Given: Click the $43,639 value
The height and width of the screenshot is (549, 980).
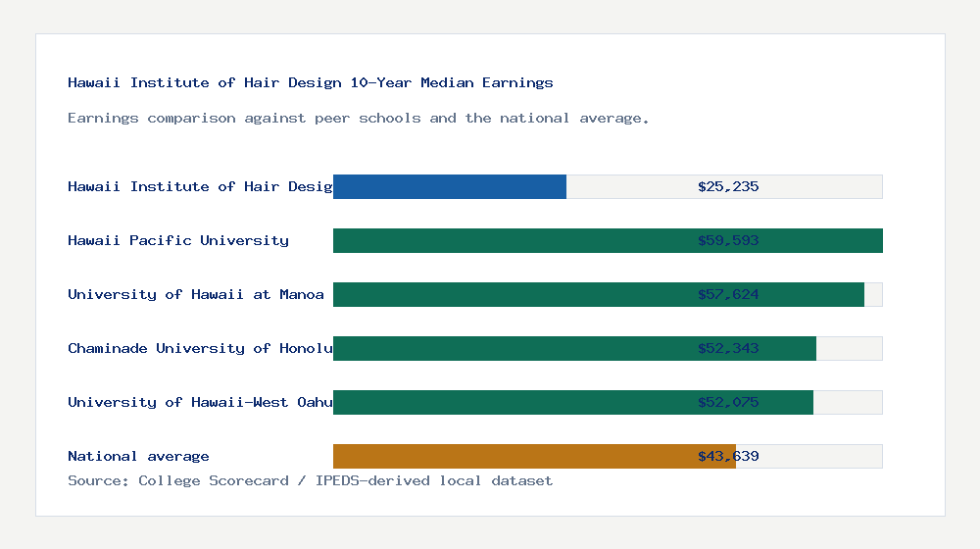Looking at the screenshot, I should tap(728, 456).
